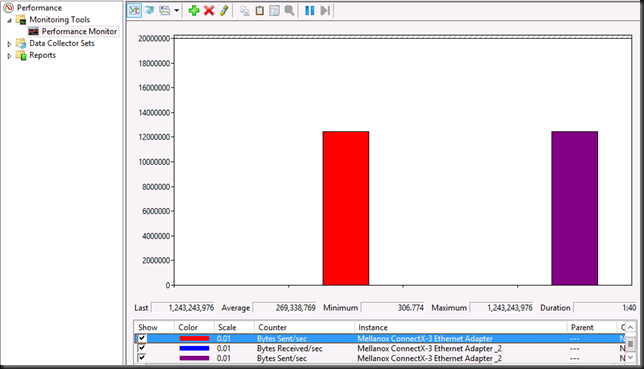Freeze display with the pause button

click(310, 10)
